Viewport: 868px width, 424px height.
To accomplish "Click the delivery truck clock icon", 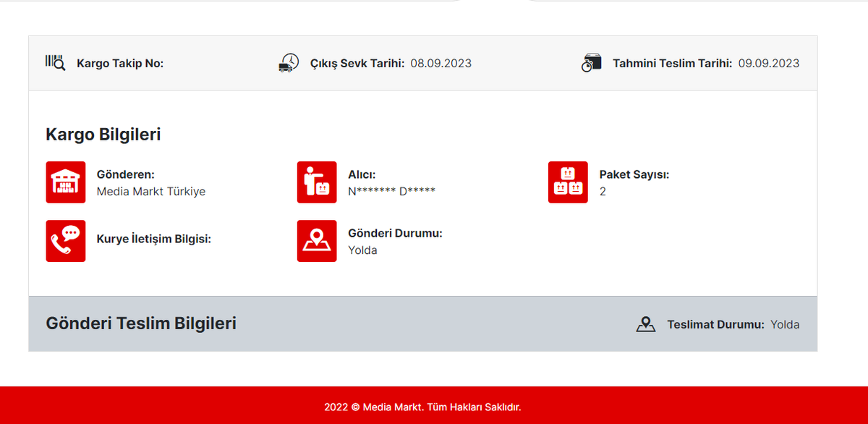I will click(289, 62).
